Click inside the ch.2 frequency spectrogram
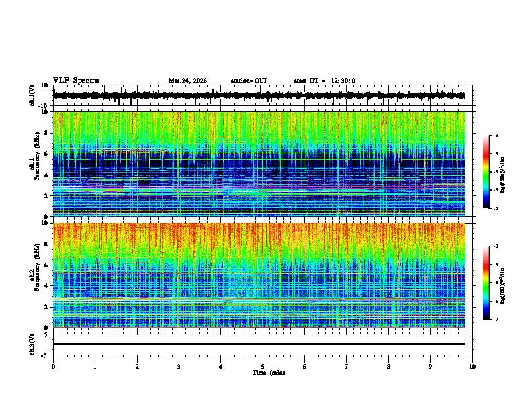The height and width of the screenshot is (411, 532). 259,275
